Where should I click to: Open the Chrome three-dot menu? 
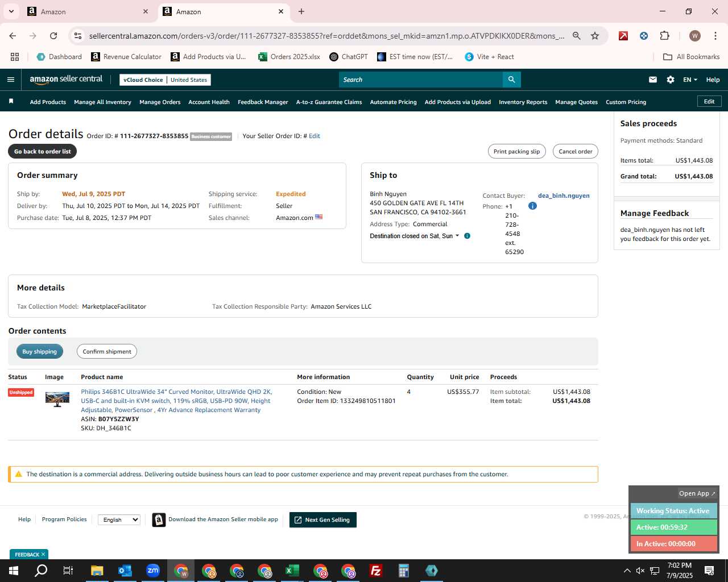tap(715, 36)
